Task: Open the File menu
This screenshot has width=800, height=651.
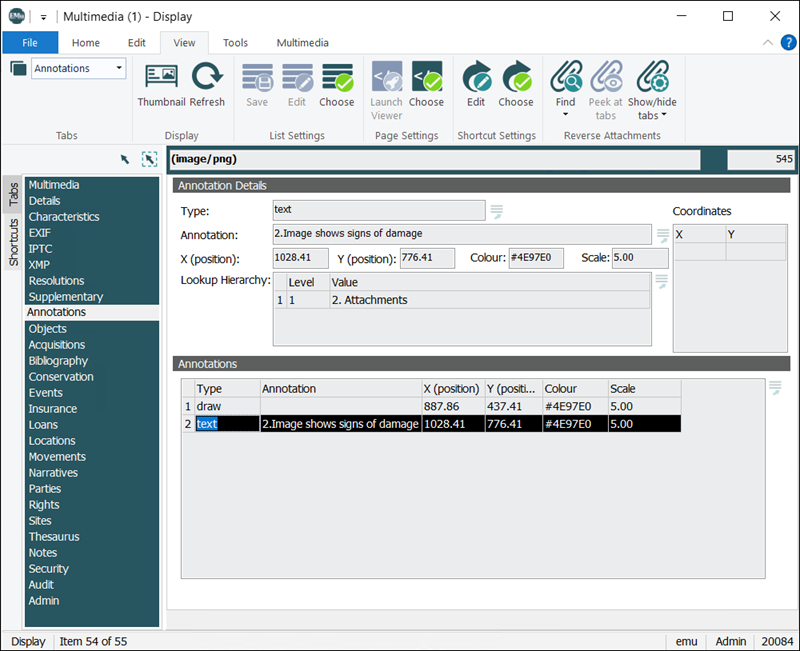Action: pyautogui.click(x=30, y=43)
